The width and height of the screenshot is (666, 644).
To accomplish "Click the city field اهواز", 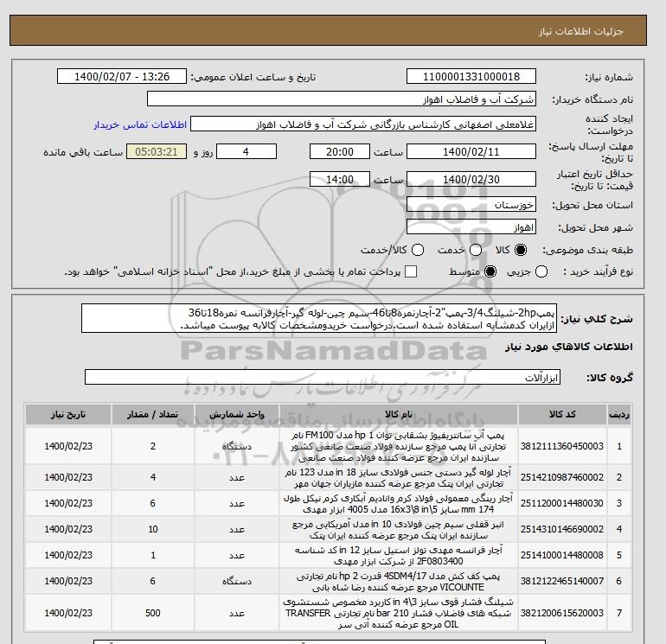I will 471,227.
